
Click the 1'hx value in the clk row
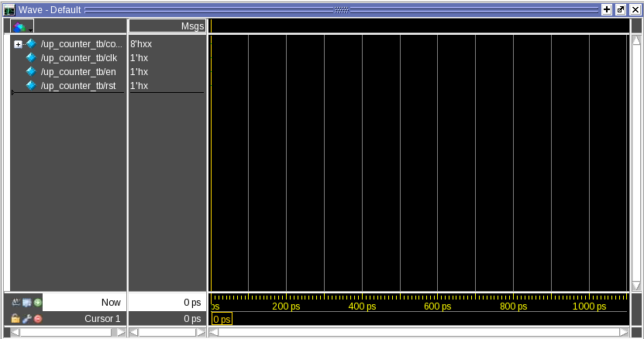point(139,58)
